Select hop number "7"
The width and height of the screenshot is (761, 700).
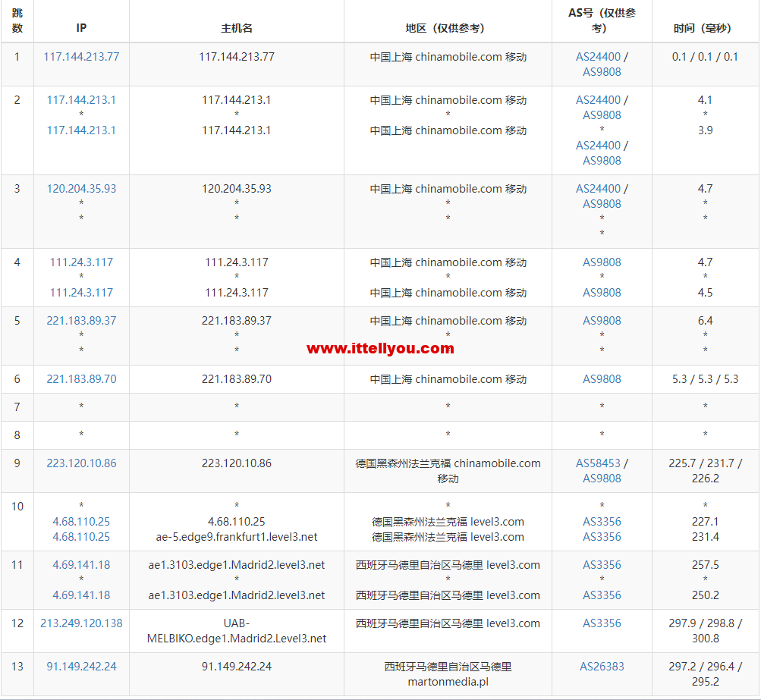tap(17, 407)
